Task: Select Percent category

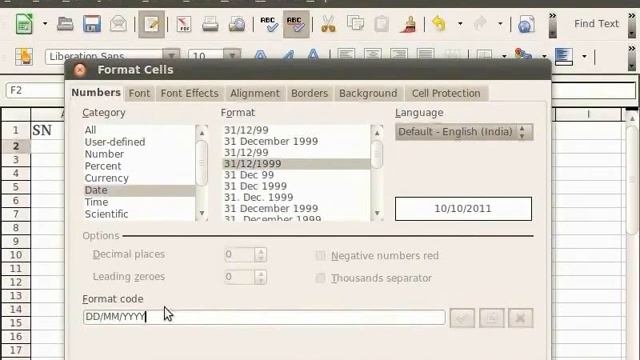Action: pos(139,166)
